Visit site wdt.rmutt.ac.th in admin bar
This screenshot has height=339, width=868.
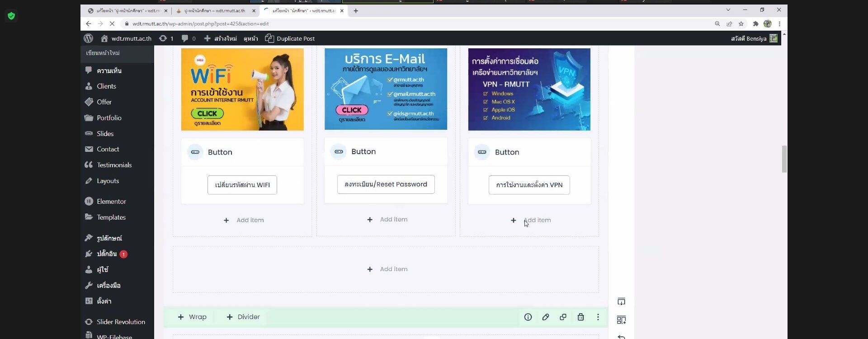click(x=126, y=38)
